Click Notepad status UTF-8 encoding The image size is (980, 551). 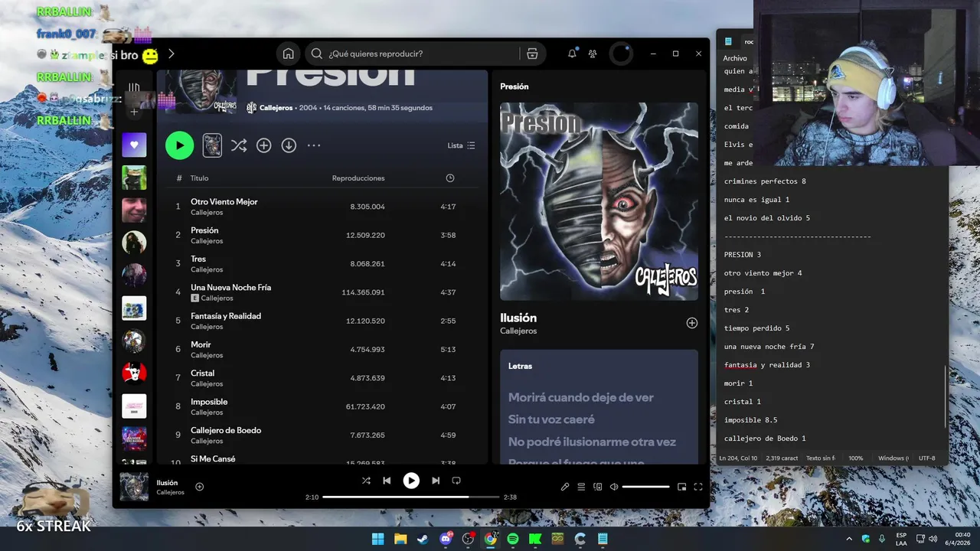[x=926, y=458]
